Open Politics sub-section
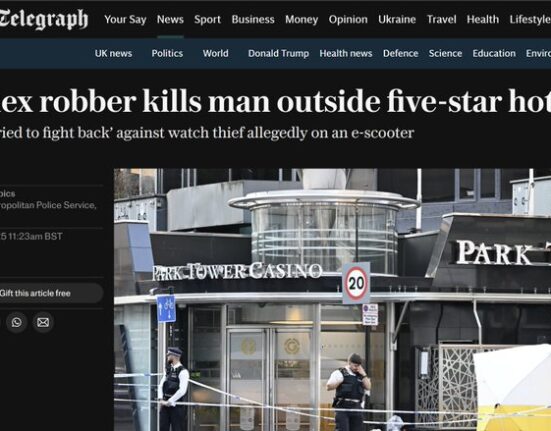 coord(167,53)
